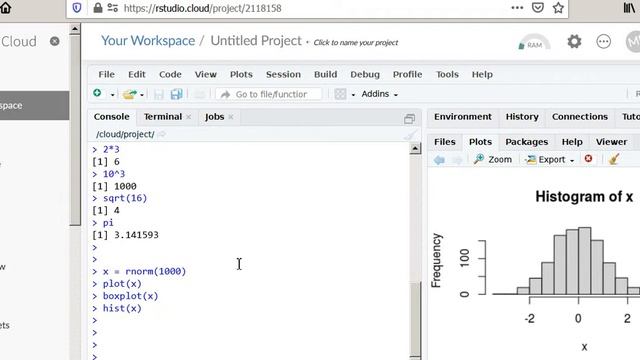640x360 pixels.
Task: Switch to the Terminal tab
Action: (163, 117)
